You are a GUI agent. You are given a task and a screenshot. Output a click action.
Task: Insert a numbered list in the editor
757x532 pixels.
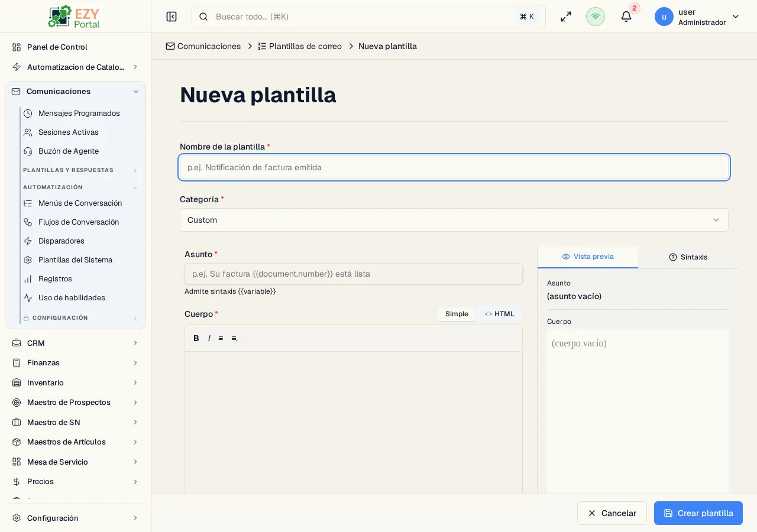(x=234, y=338)
